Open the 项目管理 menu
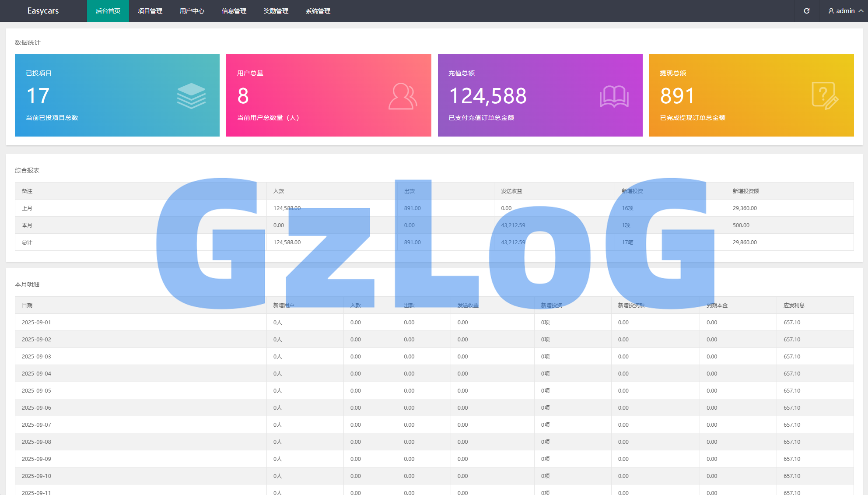 150,11
